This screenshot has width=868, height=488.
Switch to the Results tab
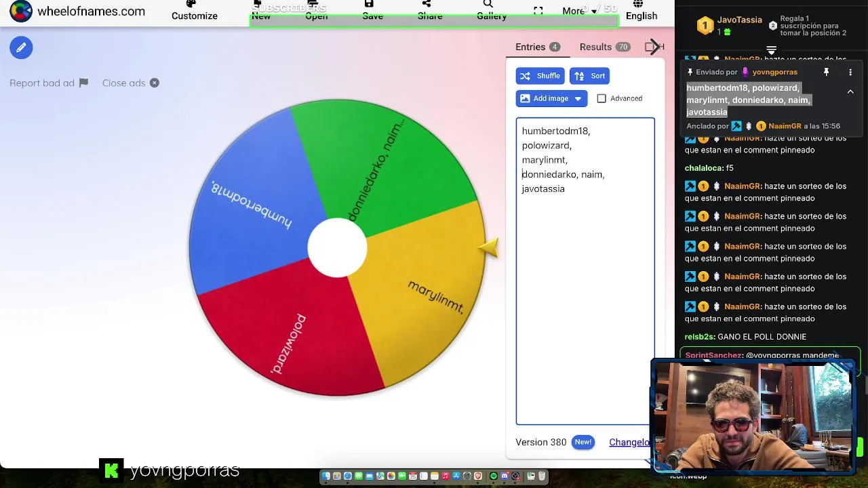click(604, 47)
